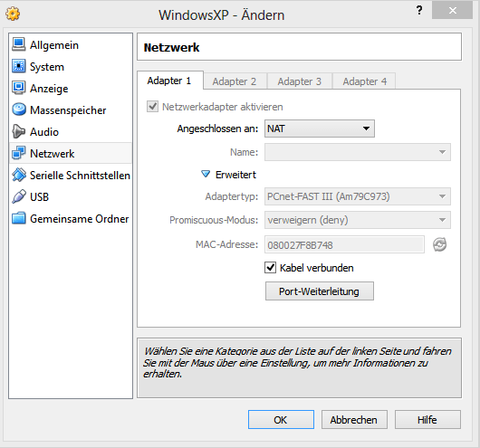The height and width of the screenshot is (448, 480).
Task: Click the MAC-Adresse input field
Action: [344, 244]
